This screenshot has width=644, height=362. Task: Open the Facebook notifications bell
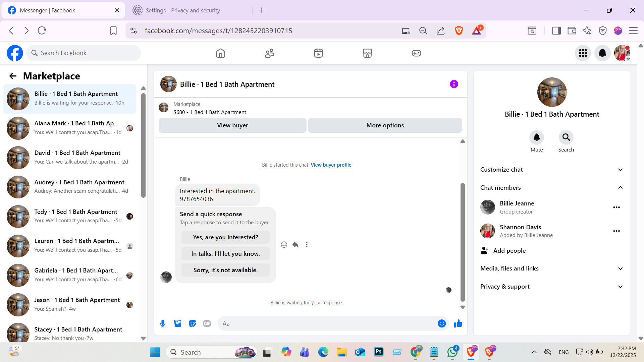(602, 53)
